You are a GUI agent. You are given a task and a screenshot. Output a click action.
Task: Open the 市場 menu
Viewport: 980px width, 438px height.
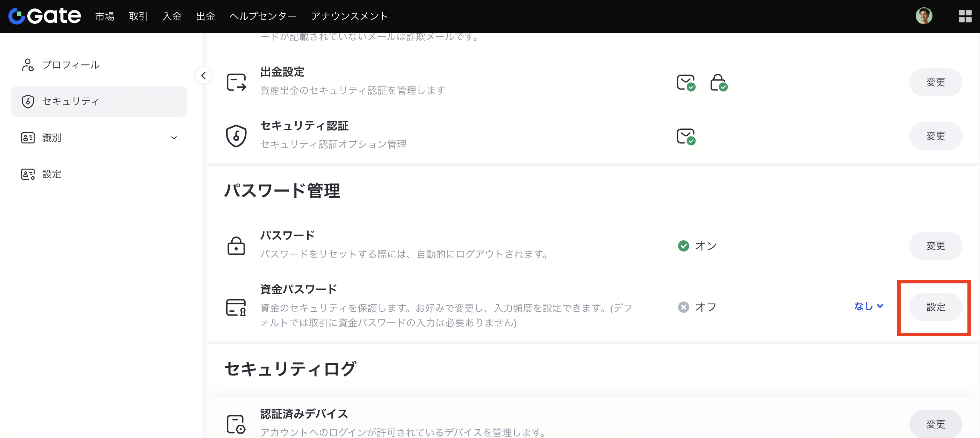(x=105, y=16)
